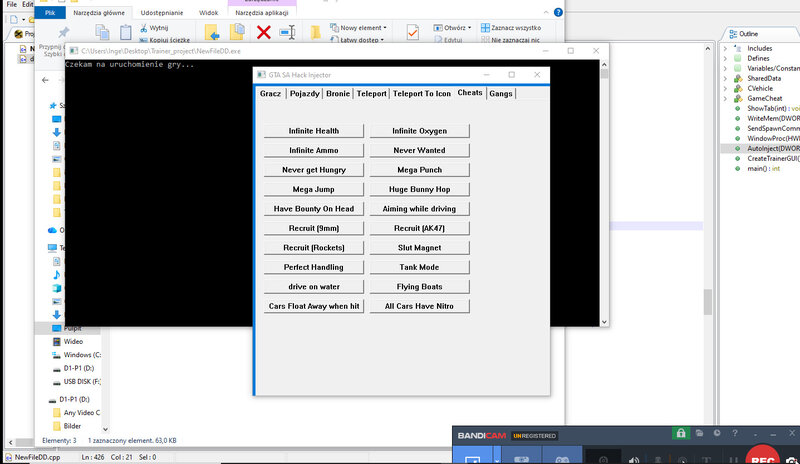Click the Bandicam scheduled recording clock icon
The height and width of the screenshot is (464, 800).
(x=717, y=433)
